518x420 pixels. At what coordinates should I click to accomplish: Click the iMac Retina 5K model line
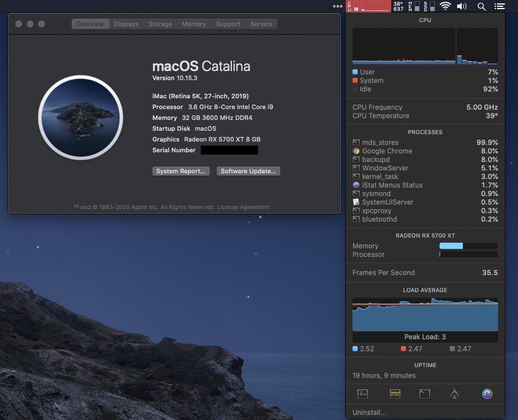pyautogui.click(x=201, y=96)
